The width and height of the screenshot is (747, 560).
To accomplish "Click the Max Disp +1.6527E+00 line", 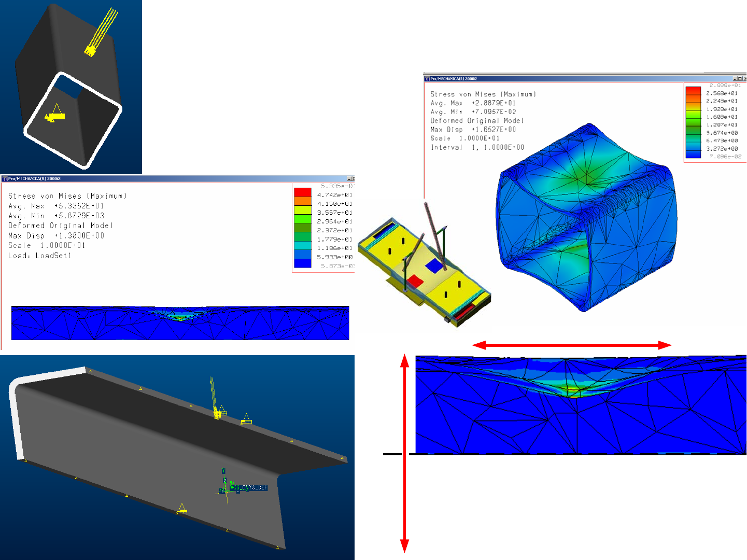I will (x=473, y=130).
